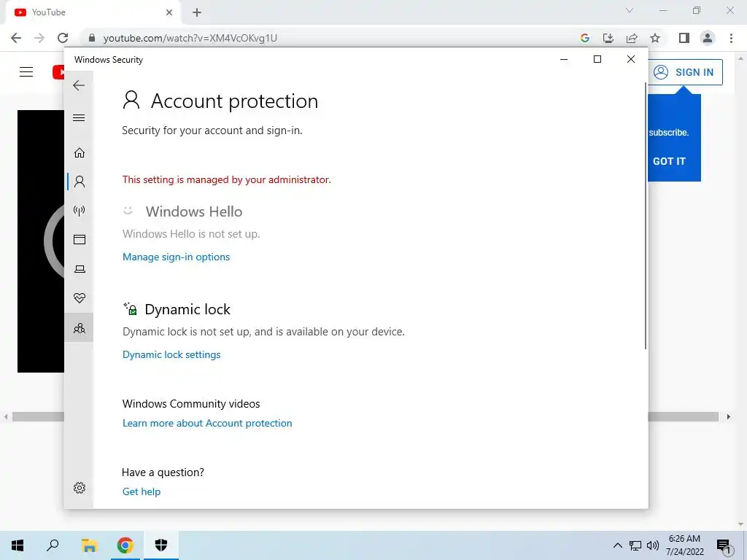
Task: Open Chrome tab search chevron
Action: pyautogui.click(x=630, y=10)
